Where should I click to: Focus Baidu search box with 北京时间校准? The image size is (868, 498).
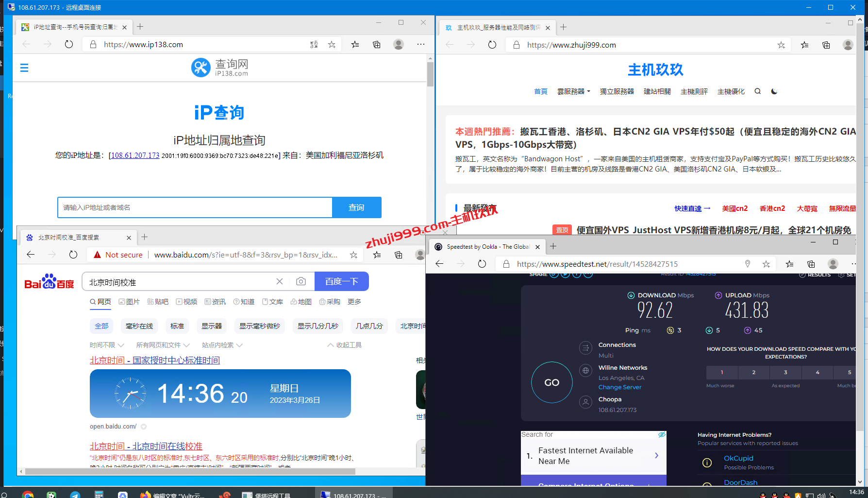180,281
